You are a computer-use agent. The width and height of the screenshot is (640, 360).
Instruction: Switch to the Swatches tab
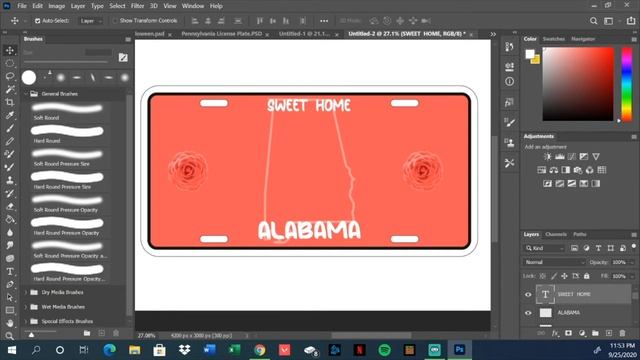[x=553, y=39]
